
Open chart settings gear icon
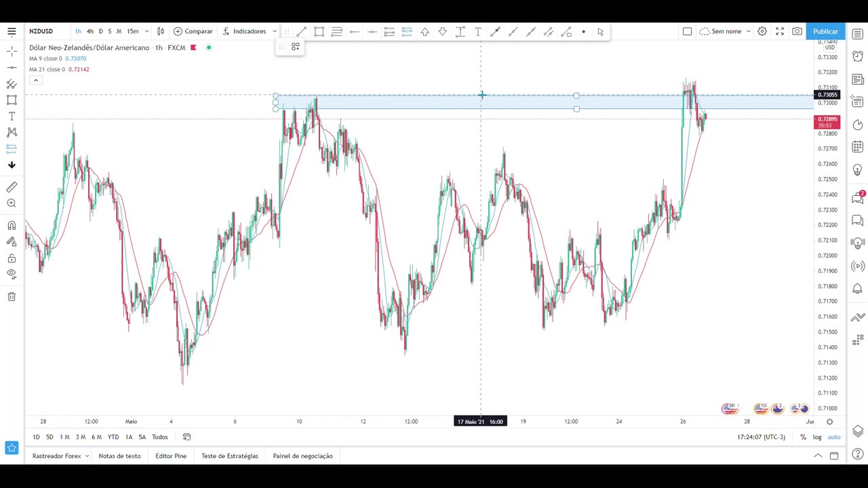click(762, 31)
